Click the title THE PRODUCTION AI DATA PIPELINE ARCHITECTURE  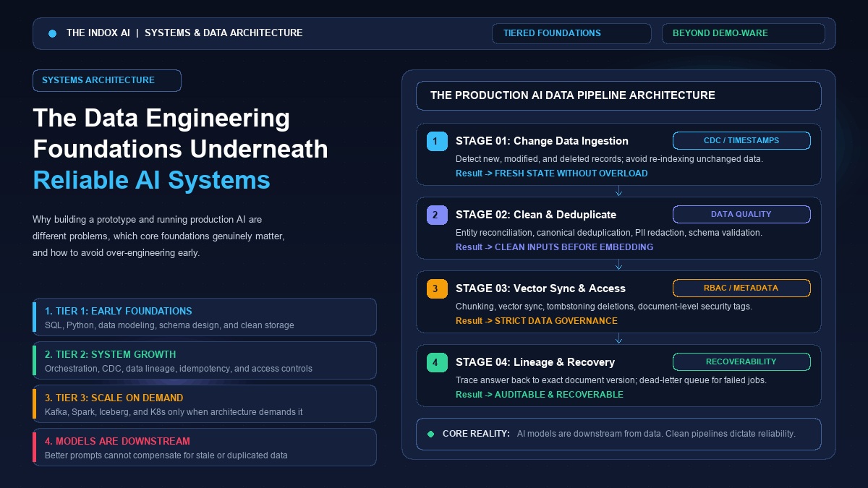573,95
